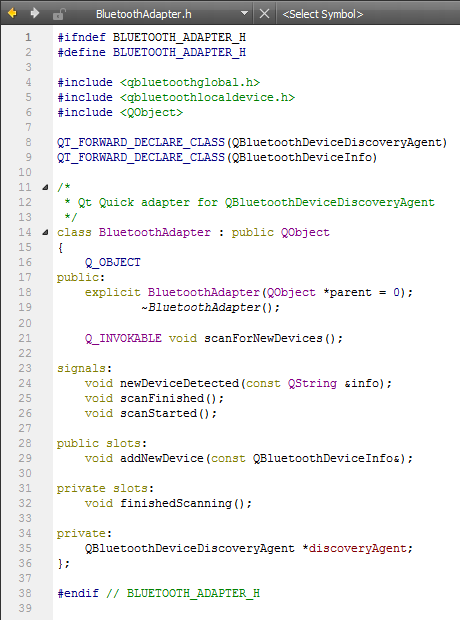Click the qbluetoothlocaldevice.h include
The image size is (460, 620).
(x=207, y=97)
